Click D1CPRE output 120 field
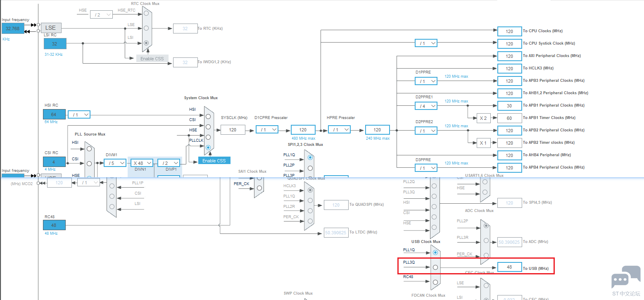This screenshot has width=644, height=300. [303, 129]
